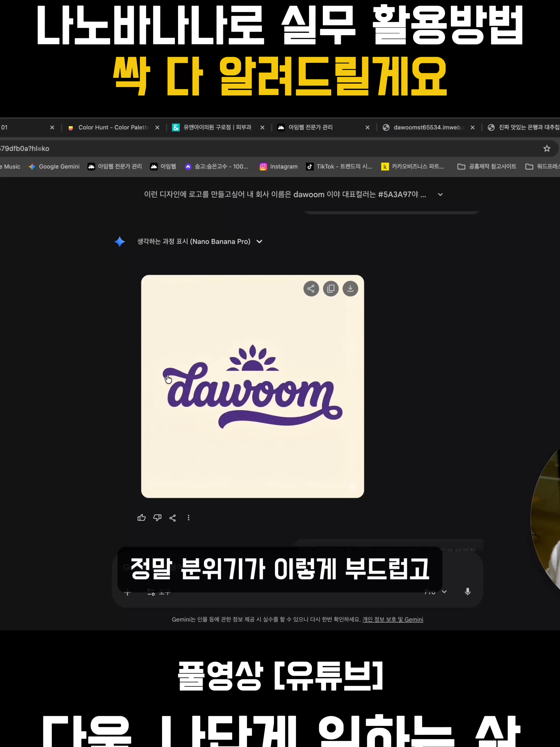Open 공홈제작 참고사이트 bookmark folder

pos(487,167)
